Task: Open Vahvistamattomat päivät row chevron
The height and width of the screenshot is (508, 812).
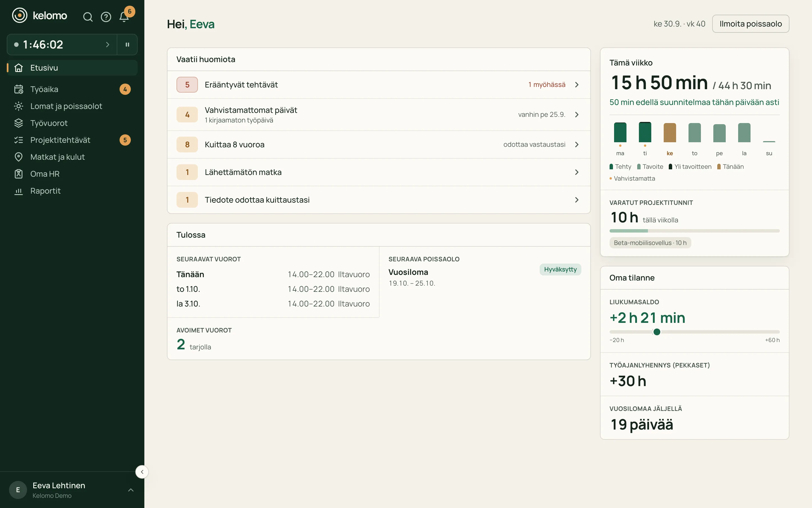Action: [x=577, y=115]
